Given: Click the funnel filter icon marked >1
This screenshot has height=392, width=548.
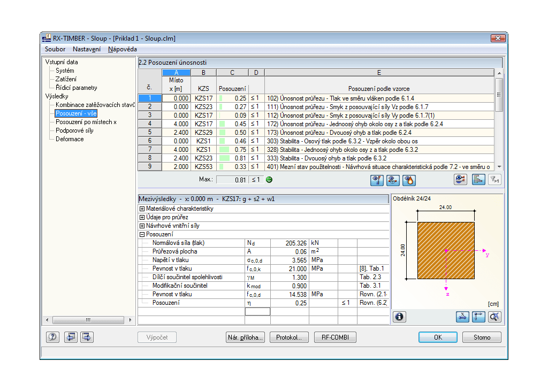Looking at the screenshot, I should [x=494, y=180].
